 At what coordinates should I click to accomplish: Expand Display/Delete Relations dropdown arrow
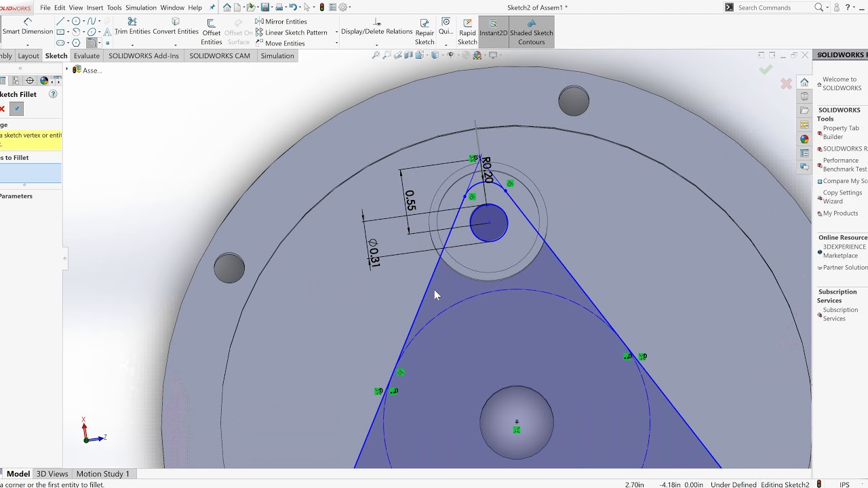(376, 45)
